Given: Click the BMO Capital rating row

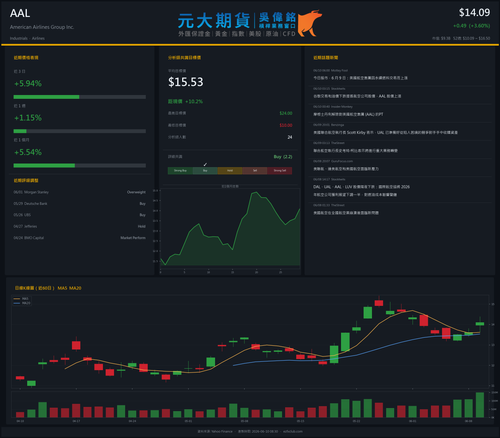Looking at the screenshot, I should [x=80, y=238].
